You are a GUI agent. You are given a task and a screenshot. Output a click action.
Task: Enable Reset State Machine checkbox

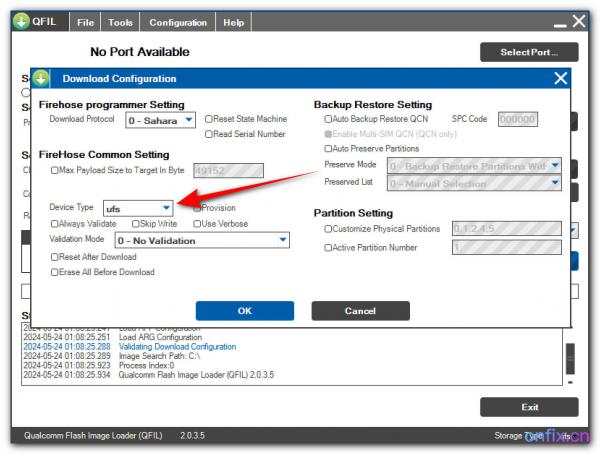click(209, 119)
